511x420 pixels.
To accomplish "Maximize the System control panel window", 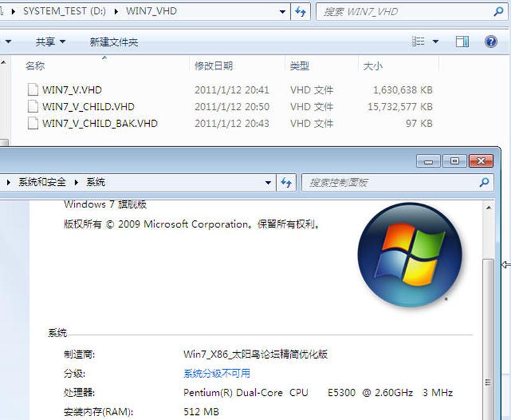I will tap(455, 161).
